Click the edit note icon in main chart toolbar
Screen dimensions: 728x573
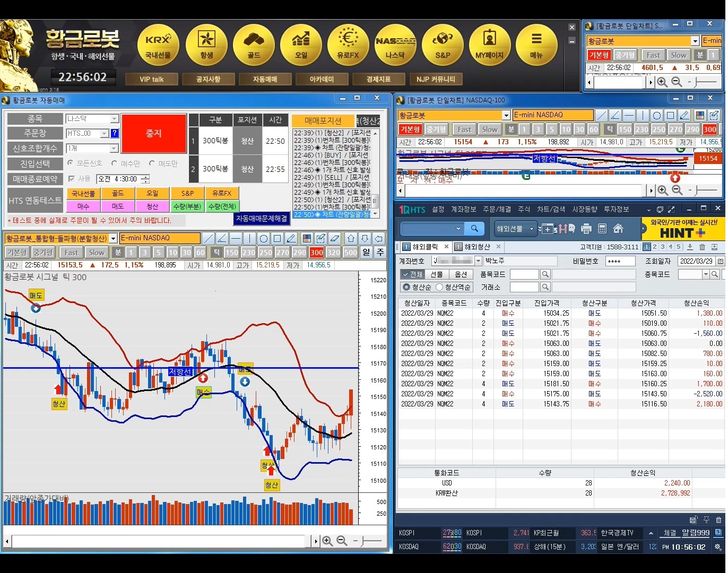tap(320, 238)
